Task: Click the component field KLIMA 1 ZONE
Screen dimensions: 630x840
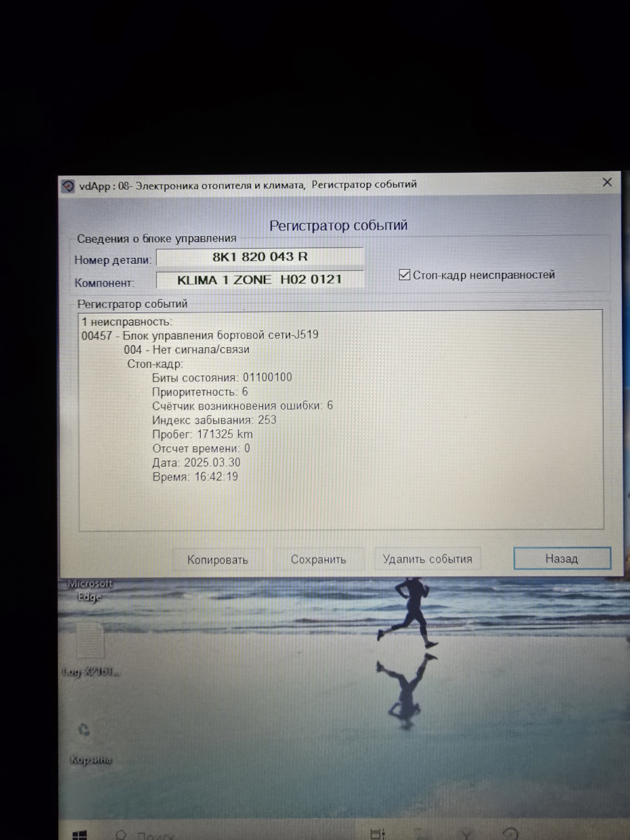Action: pos(260,280)
